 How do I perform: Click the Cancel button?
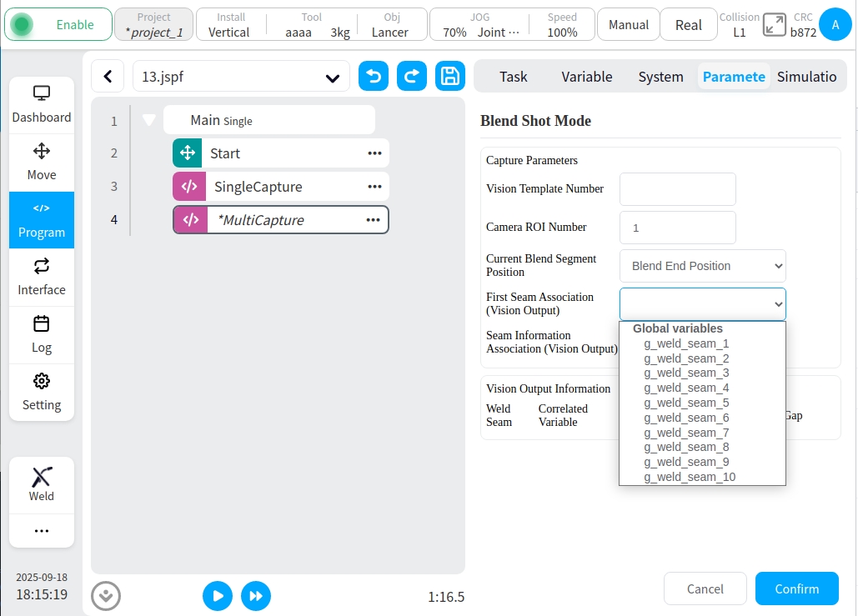(x=705, y=588)
